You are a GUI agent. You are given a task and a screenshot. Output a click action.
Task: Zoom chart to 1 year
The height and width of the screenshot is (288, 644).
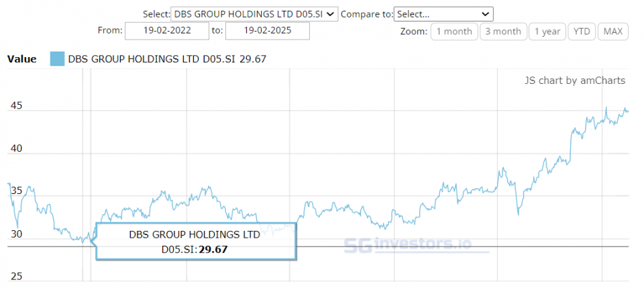(547, 32)
